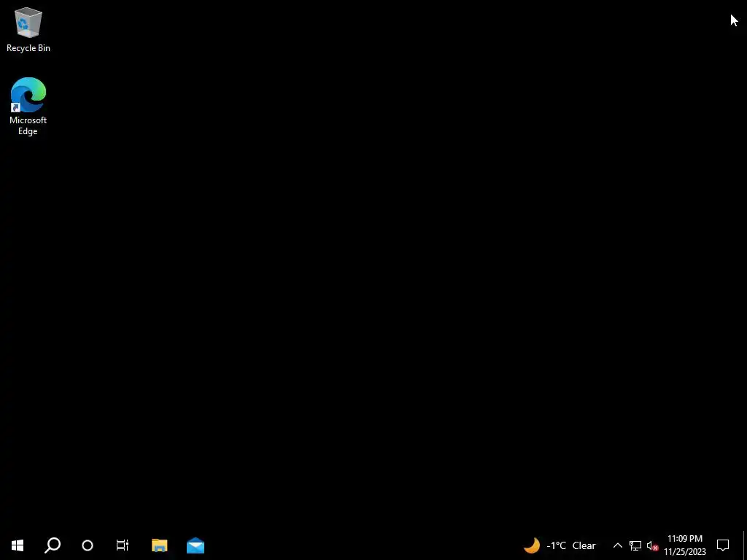Launch Cortana from the taskbar circle

click(88, 545)
